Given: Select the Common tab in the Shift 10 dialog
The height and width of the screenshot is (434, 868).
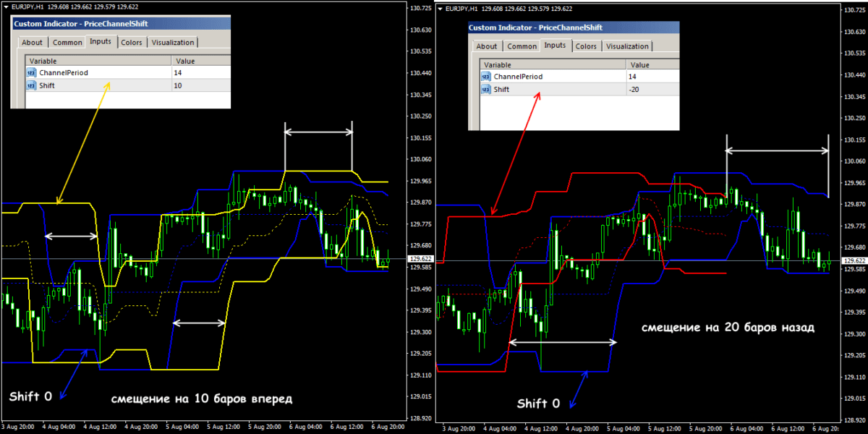Looking at the screenshot, I should pyautogui.click(x=67, y=43).
